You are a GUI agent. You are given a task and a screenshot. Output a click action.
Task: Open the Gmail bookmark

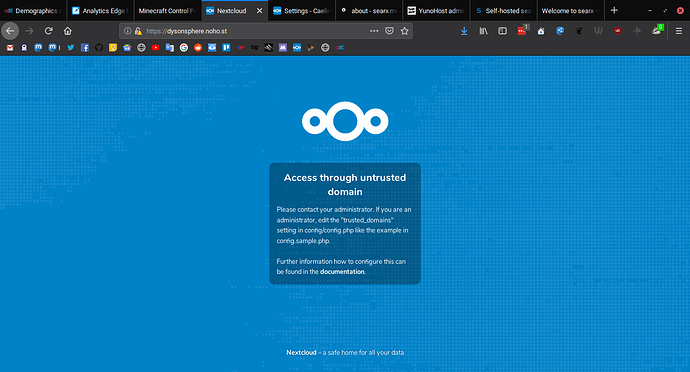click(10, 48)
